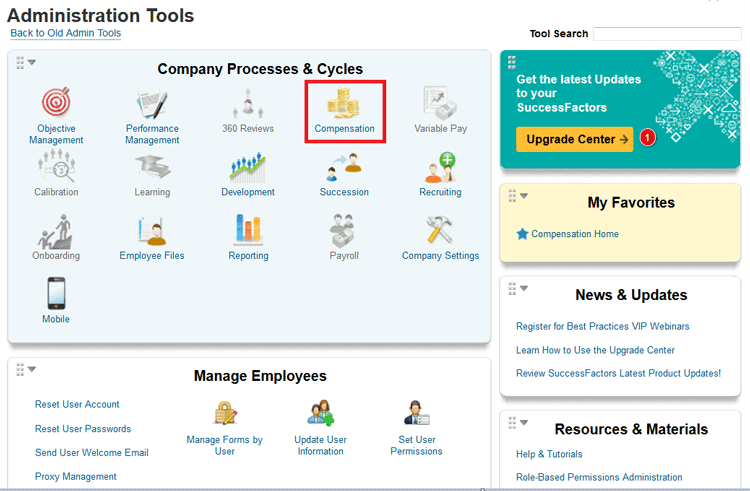Image resolution: width=750 pixels, height=491 pixels.
Task: Open Objective Management target icon
Action: click(x=56, y=102)
